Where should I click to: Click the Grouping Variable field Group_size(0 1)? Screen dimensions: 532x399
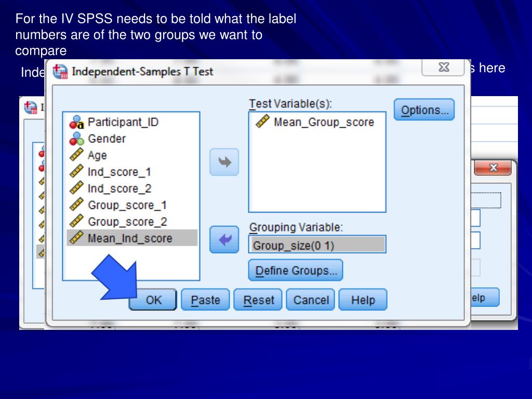(317, 245)
